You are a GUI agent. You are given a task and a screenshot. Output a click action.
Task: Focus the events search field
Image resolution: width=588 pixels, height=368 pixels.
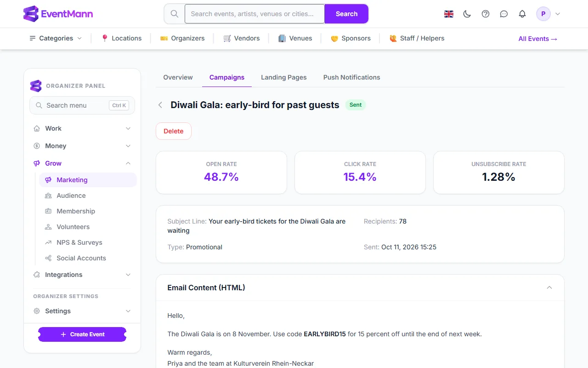[x=254, y=14]
